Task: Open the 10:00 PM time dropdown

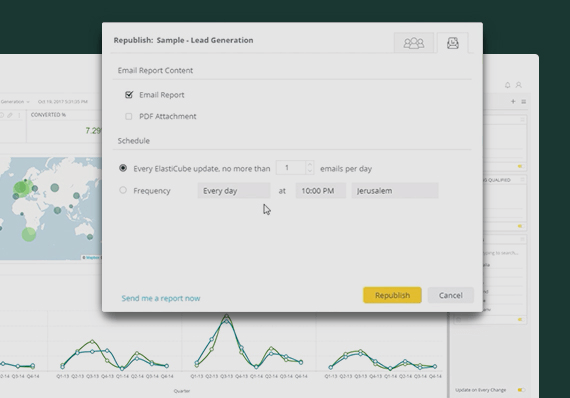Action: pos(321,190)
